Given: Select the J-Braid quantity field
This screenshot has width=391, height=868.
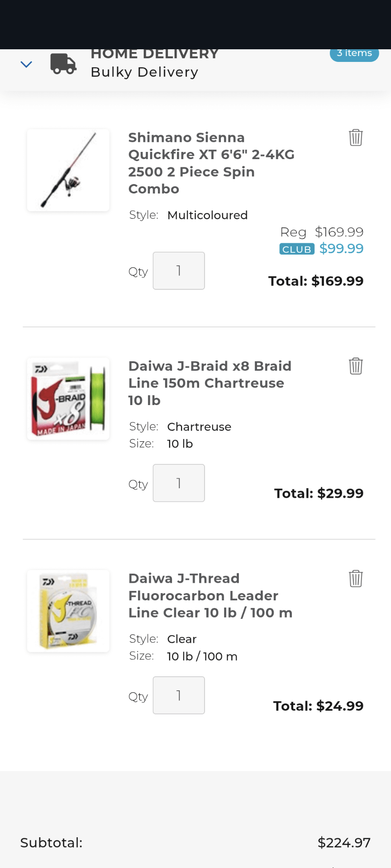Looking at the screenshot, I should click(179, 483).
